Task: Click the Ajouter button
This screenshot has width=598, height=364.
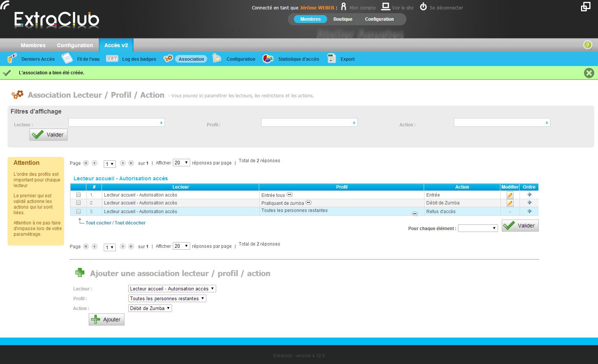Action: pyautogui.click(x=106, y=319)
